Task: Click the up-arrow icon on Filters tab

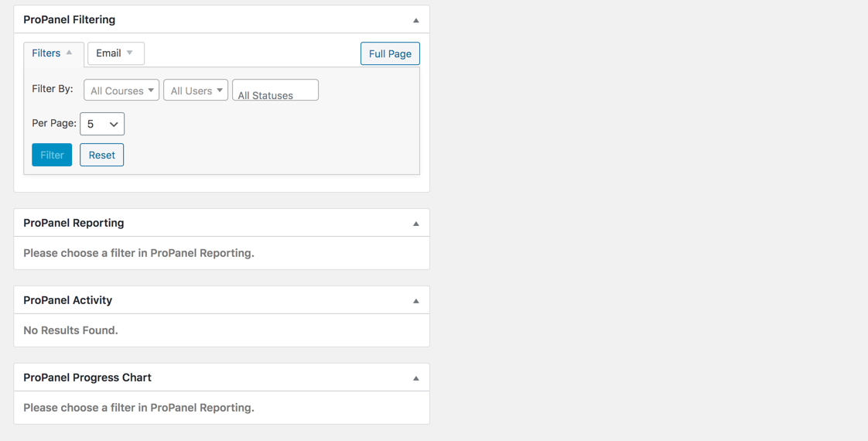Action: (x=69, y=53)
